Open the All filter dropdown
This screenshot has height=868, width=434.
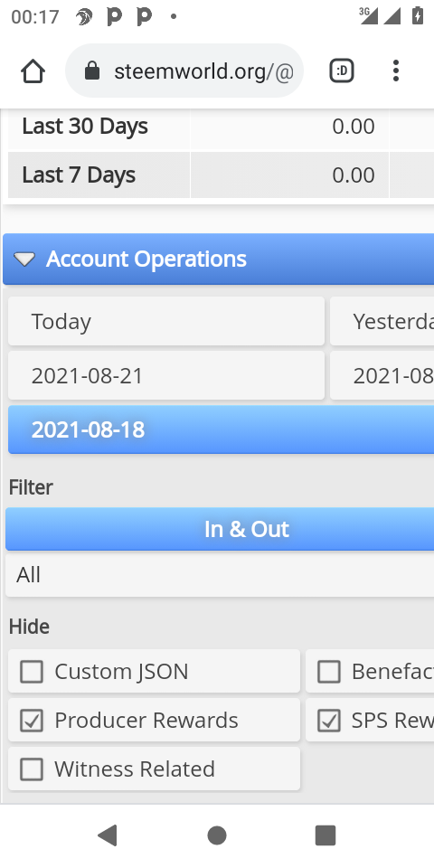[220, 575]
